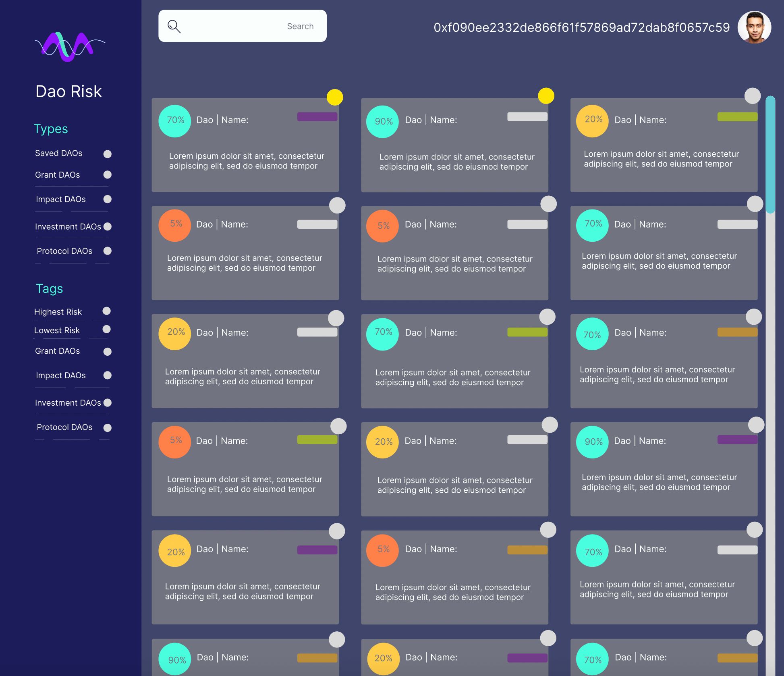Expand the Protocol DAOs tag section
This screenshot has height=676, width=784.
(x=106, y=427)
